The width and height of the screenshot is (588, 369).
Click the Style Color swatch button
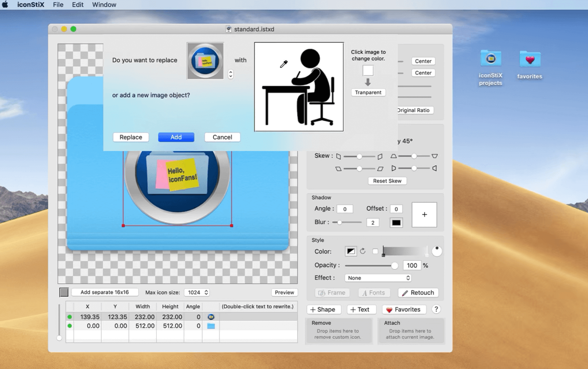pos(351,251)
